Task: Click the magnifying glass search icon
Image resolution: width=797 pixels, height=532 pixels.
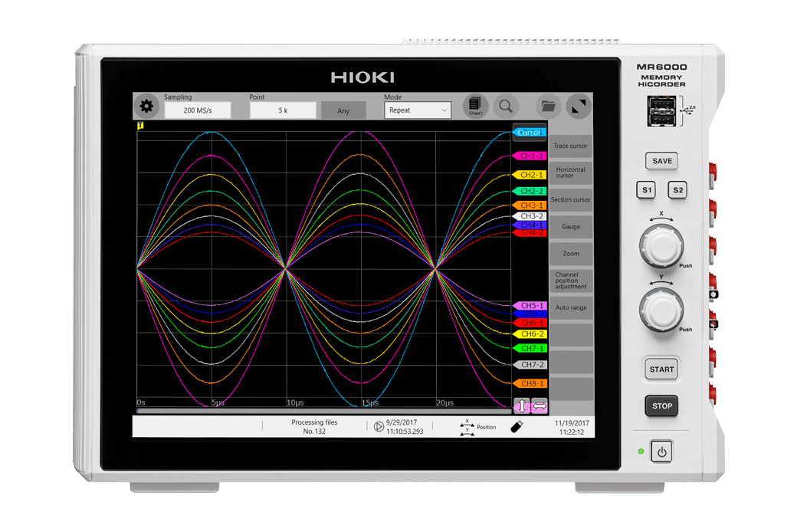Action: (506, 106)
